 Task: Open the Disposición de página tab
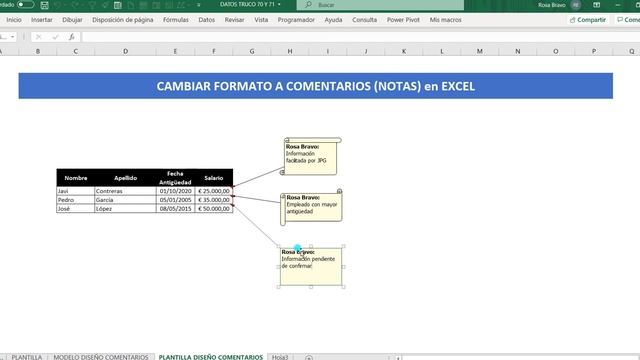[x=122, y=20]
